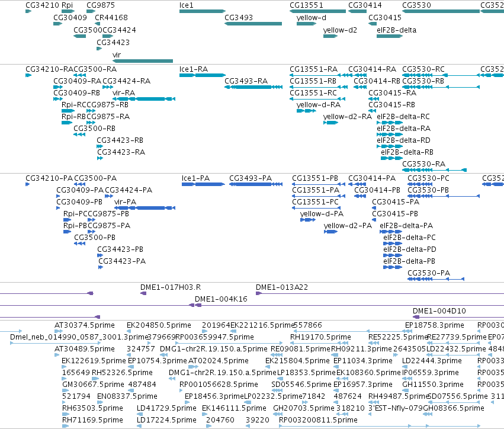504x429 pixels.
Task: Click the LD41729.5prime EST label
Action: (x=166, y=408)
